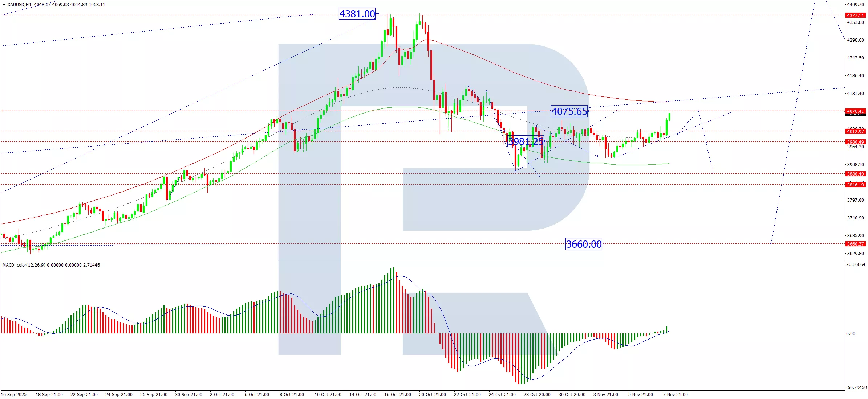This screenshot has width=868, height=399.
Task: Click the 16 Sep 2025 date label
Action: pyautogui.click(x=14, y=394)
